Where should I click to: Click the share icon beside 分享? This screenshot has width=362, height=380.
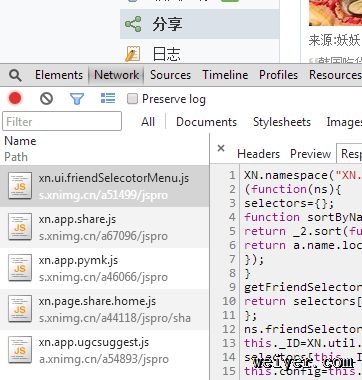coord(133,24)
